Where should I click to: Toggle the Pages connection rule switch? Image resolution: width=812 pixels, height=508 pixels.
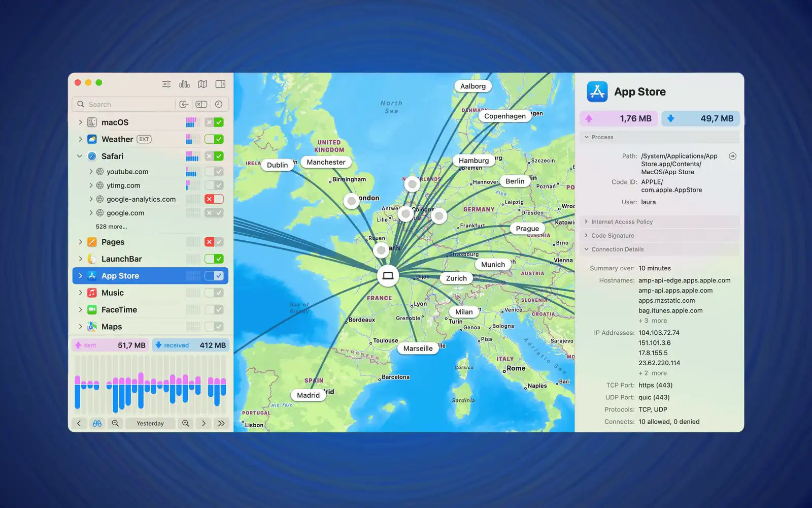pyautogui.click(x=214, y=242)
